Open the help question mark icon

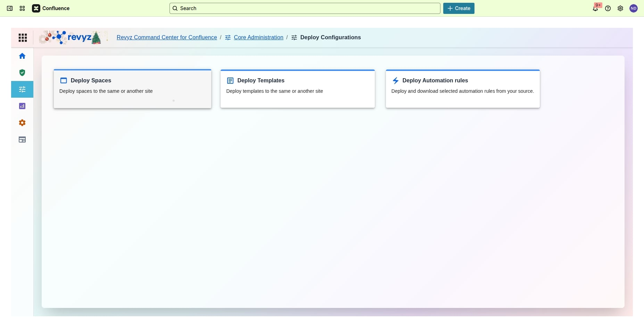tap(608, 8)
